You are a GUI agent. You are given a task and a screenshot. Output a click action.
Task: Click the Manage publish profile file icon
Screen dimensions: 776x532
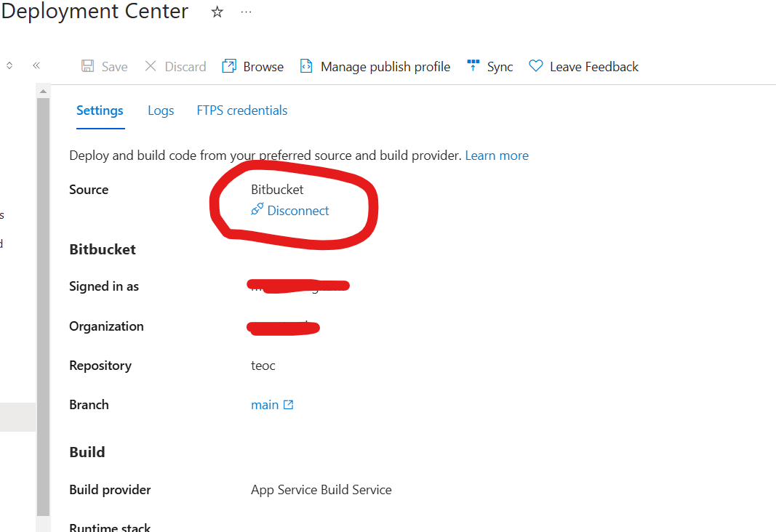[306, 65]
